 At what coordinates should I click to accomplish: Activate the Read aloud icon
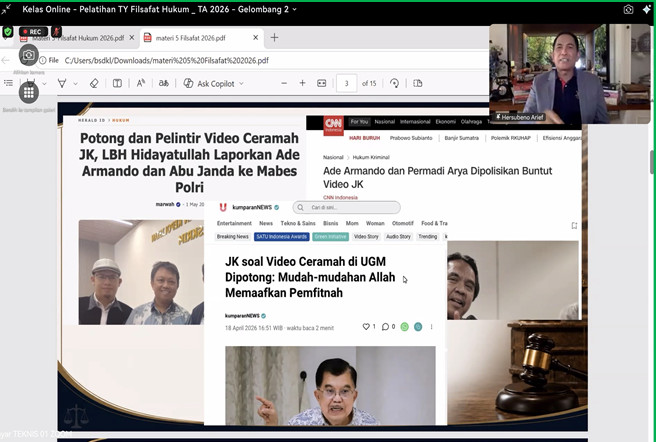pyautogui.click(x=141, y=83)
